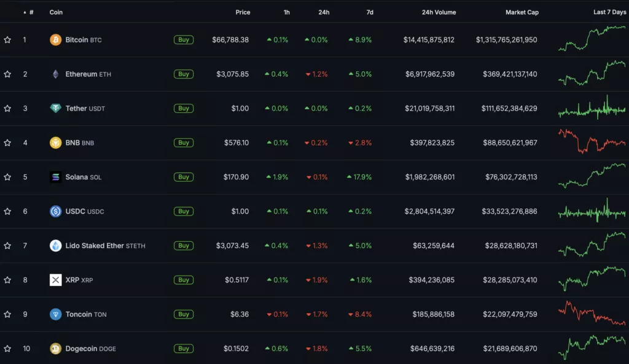Screen dimensions: 629x364
Task: Open the Lido Staked Ether STETH link
Action: pyautogui.click(x=106, y=246)
